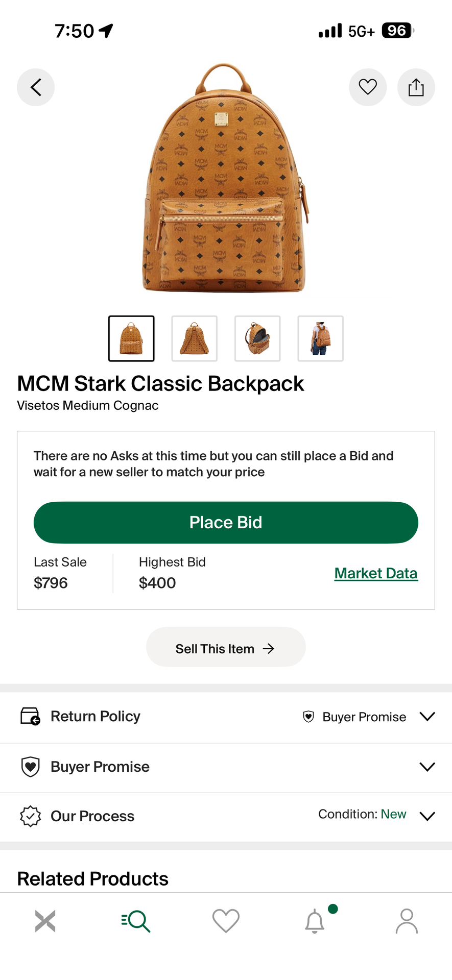Tap the Our Process badge icon
The width and height of the screenshot is (452, 980).
30,816
